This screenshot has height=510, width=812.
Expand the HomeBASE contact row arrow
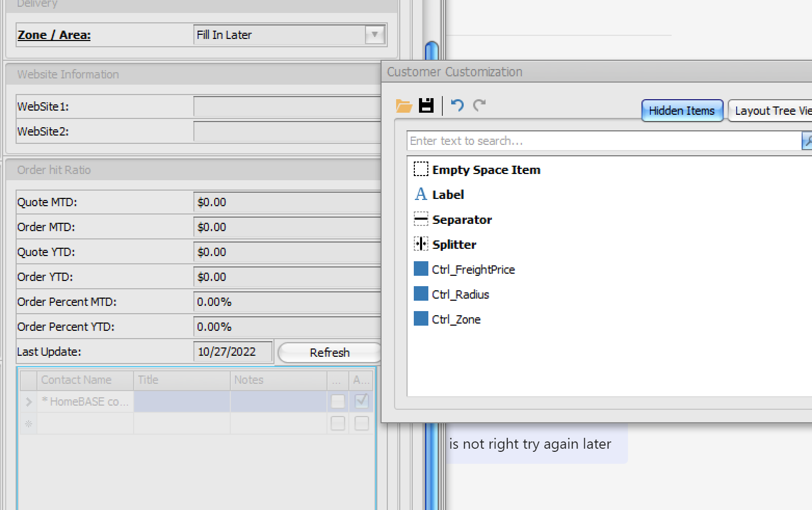click(x=29, y=401)
